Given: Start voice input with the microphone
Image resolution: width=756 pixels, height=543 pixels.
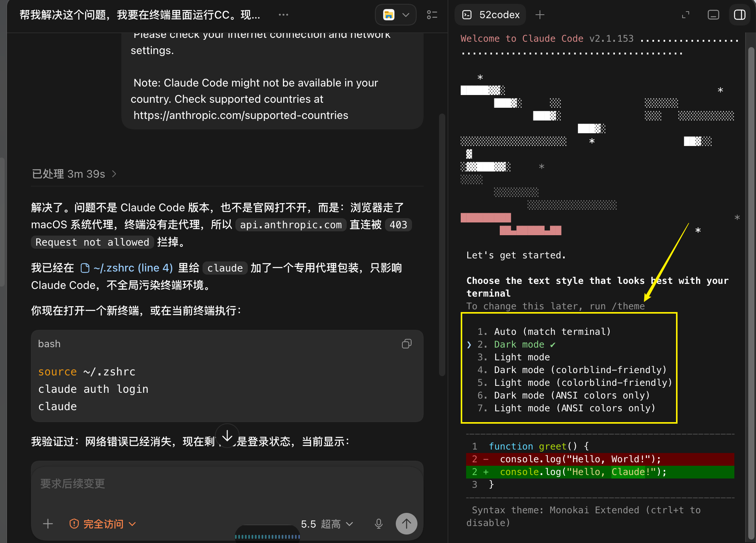Looking at the screenshot, I should 379,524.
